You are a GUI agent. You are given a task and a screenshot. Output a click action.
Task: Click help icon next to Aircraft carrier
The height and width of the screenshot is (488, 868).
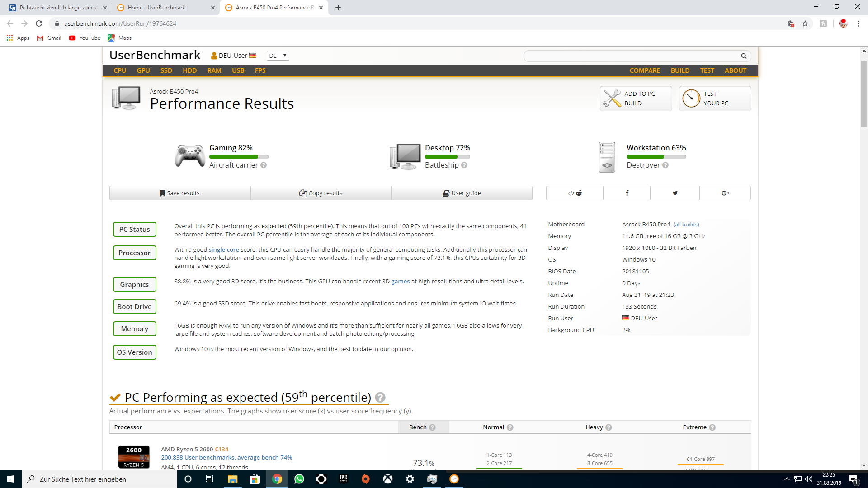pyautogui.click(x=264, y=165)
